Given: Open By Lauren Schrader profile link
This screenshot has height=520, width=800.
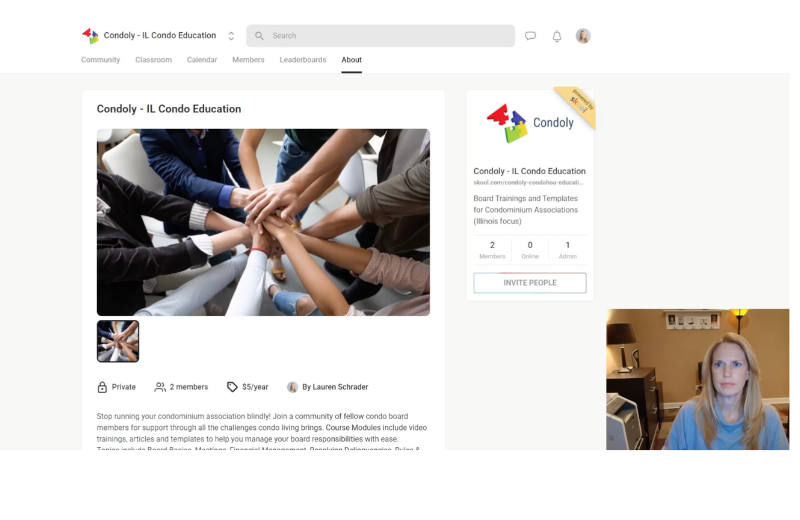Looking at the screenshot, I should click(x=335, y=387).
